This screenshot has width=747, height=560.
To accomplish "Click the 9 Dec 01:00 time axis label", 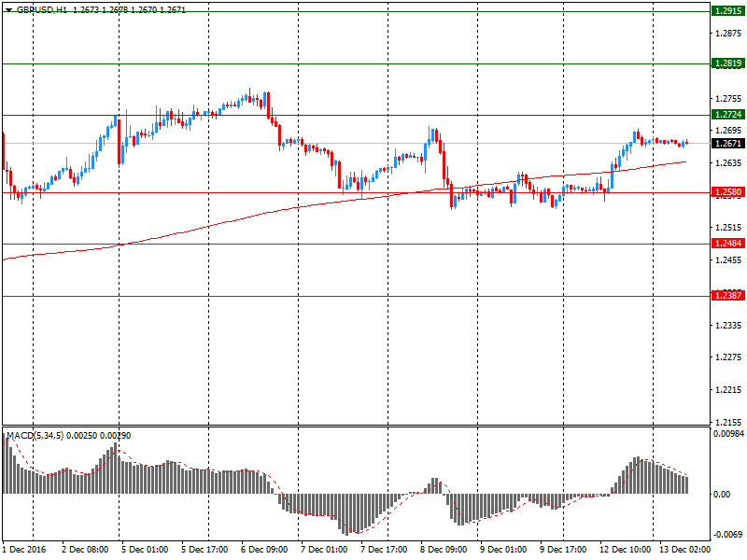I will [503, 550].
